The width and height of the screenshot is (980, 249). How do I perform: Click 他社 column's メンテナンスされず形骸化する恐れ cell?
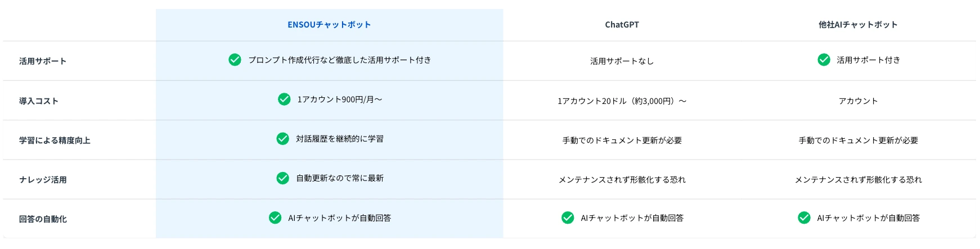[858, 179]
